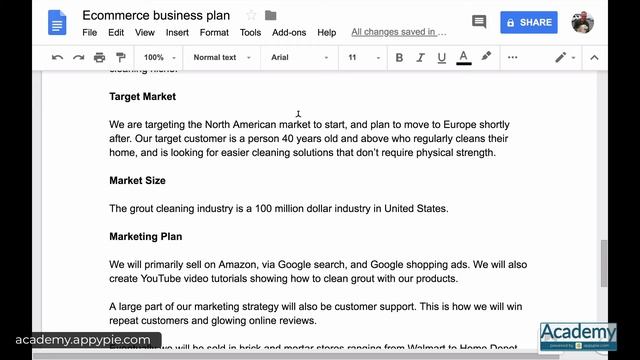Star the Ecommerce business plan document
This screenshot has width=640, height=360.
click(251, 16)
